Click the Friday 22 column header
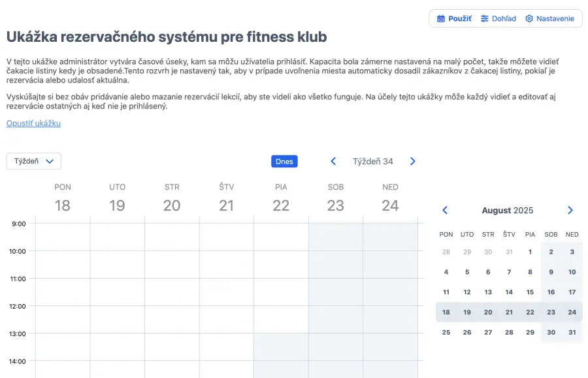This screenshot has width=588, height=378. (281, 198)
